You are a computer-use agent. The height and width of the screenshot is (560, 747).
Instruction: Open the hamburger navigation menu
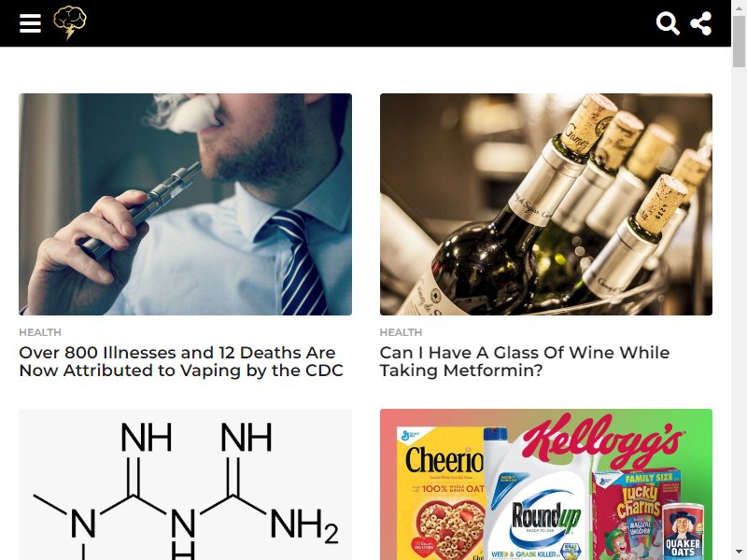click(30, 23)
